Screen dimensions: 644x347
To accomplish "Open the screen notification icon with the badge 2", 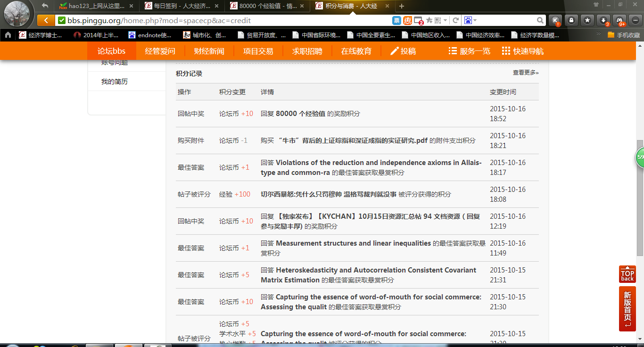I will tap(418, 21).
